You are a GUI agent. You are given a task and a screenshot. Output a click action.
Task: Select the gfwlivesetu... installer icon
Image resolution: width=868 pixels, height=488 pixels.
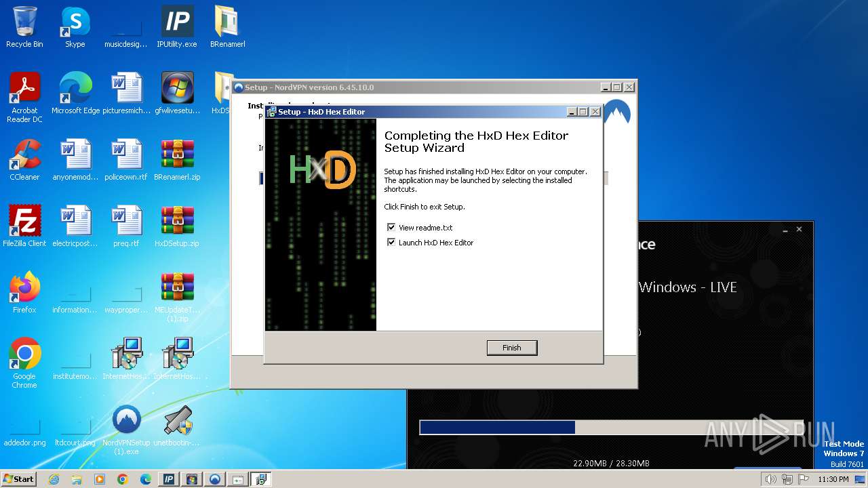pos(177,94)
